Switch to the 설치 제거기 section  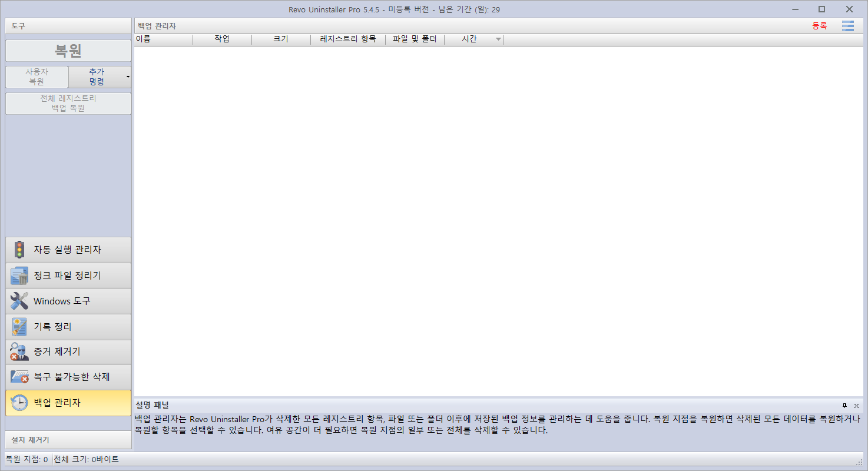[68, 440]
